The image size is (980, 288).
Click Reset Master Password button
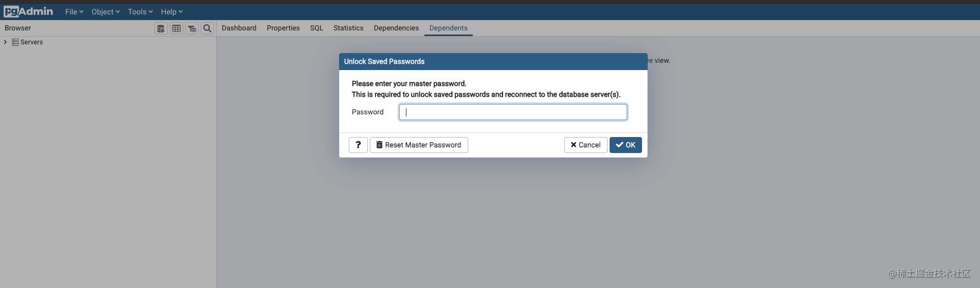coord(419,145)
